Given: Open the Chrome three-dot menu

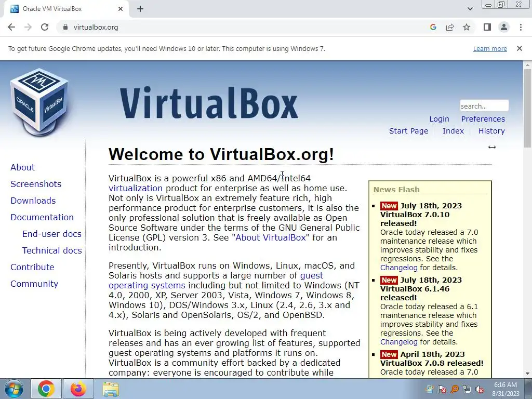Looking at the screenshot, I should (x=521, y=27).
